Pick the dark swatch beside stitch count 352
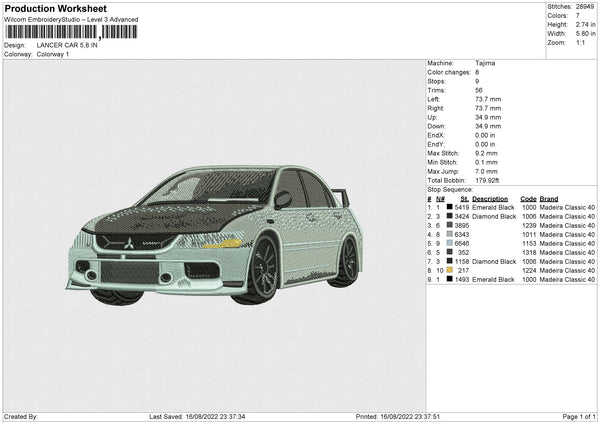The image size is (600, 424). tap(450, 252)
